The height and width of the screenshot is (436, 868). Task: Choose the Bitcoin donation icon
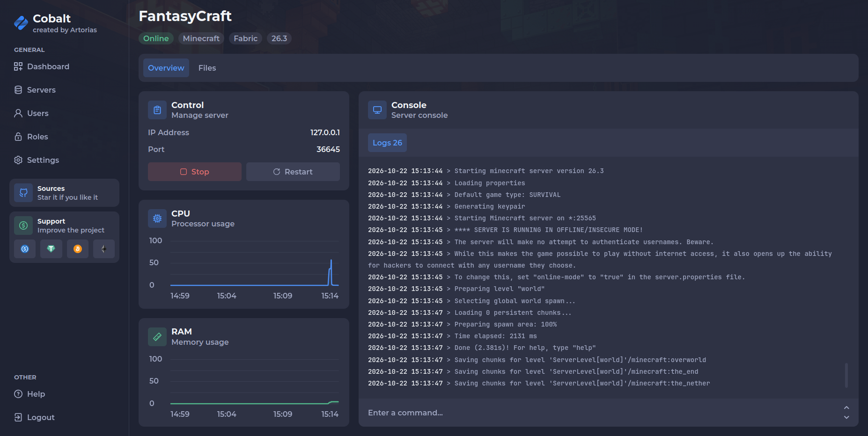coord(78,249)
